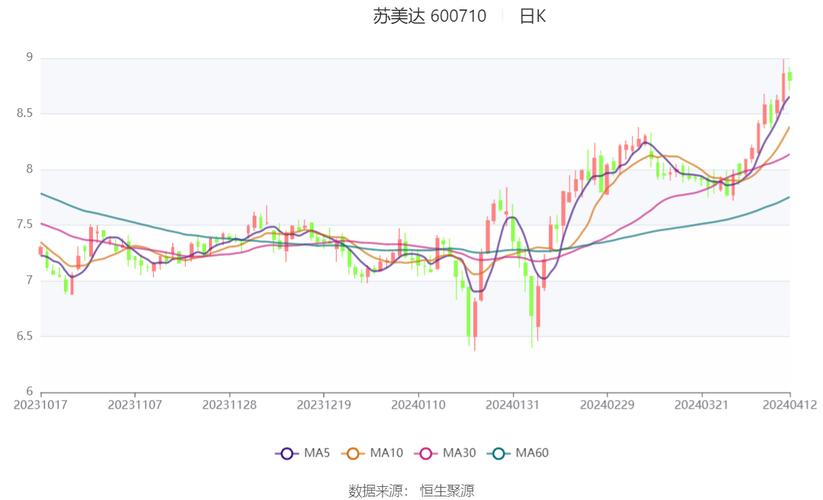The image size is (823, 500).
Task: Click the 20231017 date axis label
Action: [39, 405]
